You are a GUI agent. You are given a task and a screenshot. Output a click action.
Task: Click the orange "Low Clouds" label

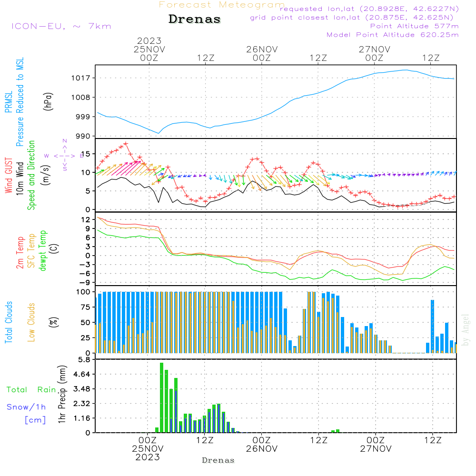click(31, 322)
